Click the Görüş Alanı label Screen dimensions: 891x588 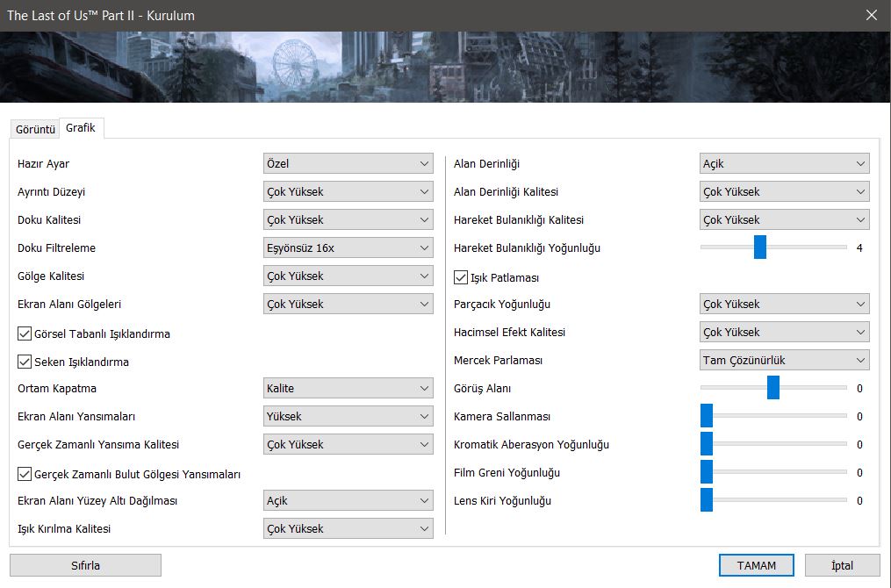[x=482, y=388]
